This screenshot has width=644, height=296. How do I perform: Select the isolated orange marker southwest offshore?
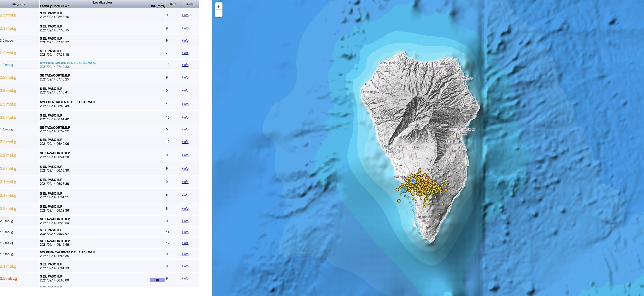[399, 201]
